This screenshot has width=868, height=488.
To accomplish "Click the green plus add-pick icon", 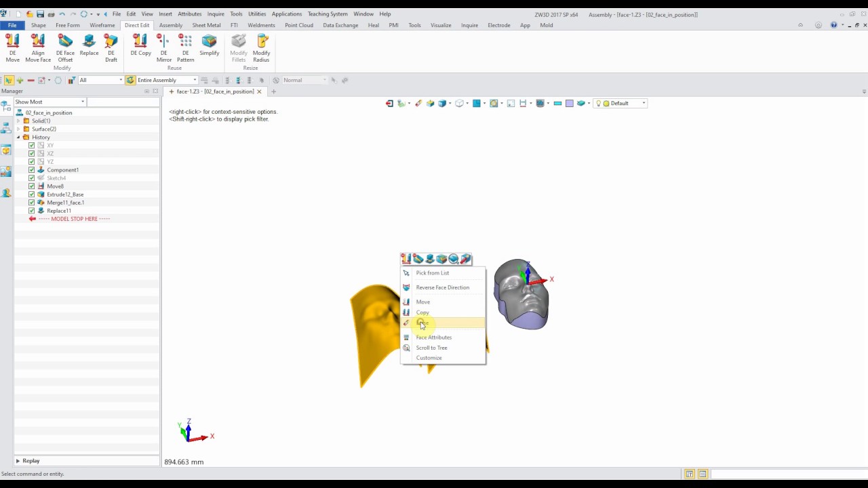I will pos(20,80).
